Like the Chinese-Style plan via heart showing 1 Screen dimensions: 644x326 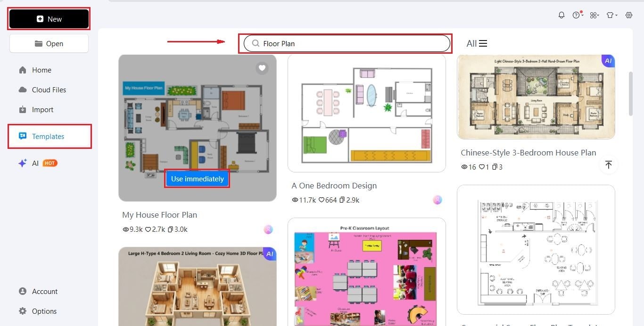pyautogui.click(x=482, y=167)
